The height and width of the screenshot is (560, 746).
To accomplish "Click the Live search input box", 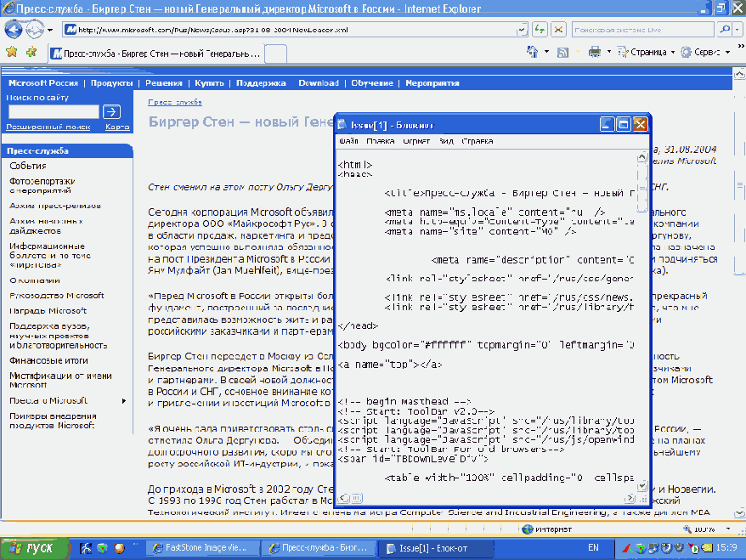I will click(x=642, y=30).
